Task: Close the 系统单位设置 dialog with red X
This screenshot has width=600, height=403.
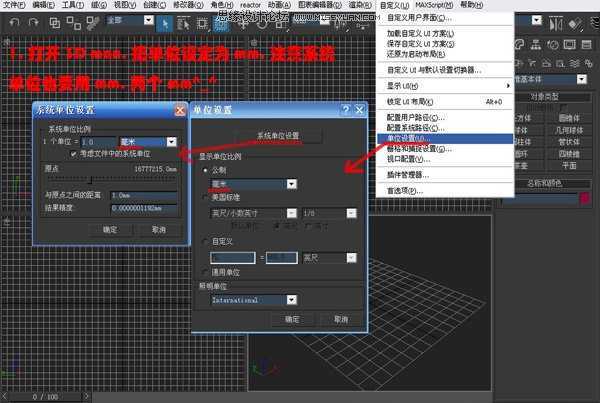Action: coord(180,111)
